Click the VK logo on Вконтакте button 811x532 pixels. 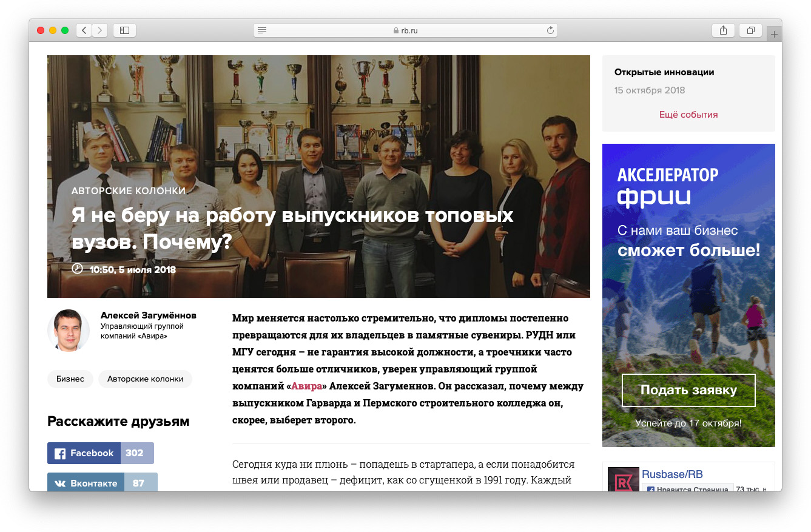tap(60, 484)
